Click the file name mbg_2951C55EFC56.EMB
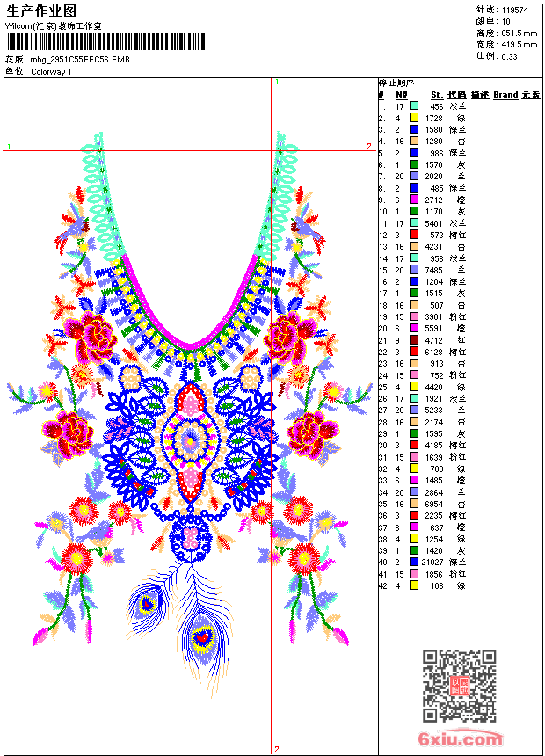This screenshot has width=545, height=756. click(x=80, y=60)
